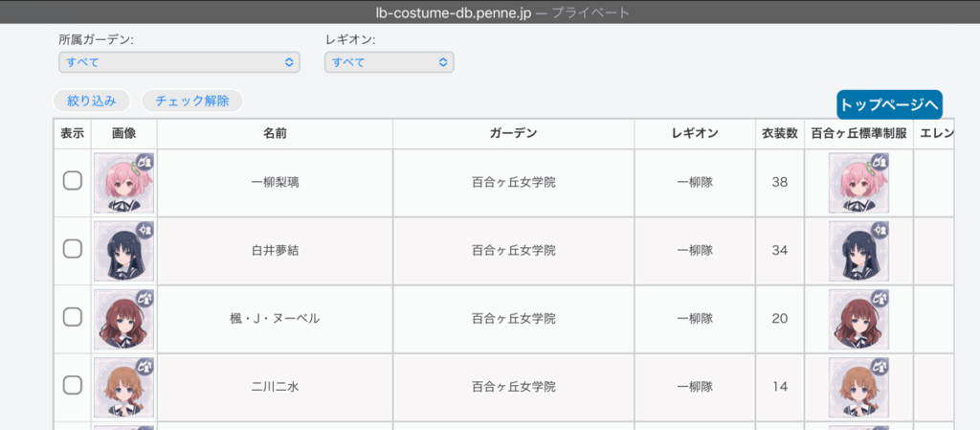Open the 一柳梨璃 百合ヶ丘標準制服 costume icon
The width and height of the screenshot is (980, 430).
pyautogui.click(x=858, y=182)
